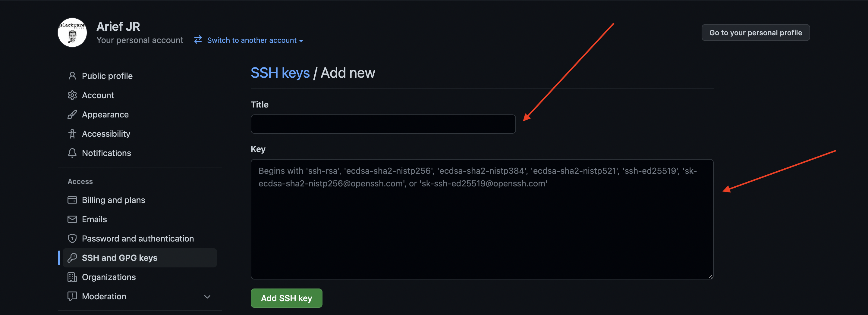The image size is (868, 315).
Task: Expand the Moderation section chevron
Action: pos(208,297)
